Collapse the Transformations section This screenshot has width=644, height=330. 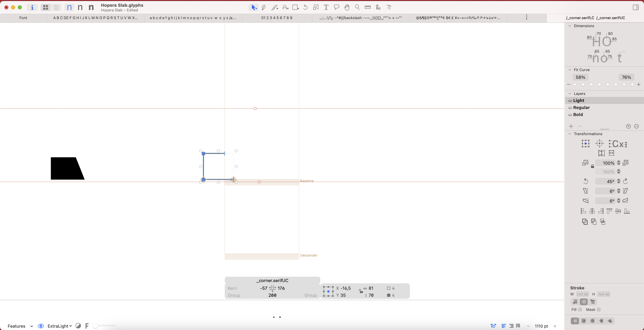(x=570, y=134)
